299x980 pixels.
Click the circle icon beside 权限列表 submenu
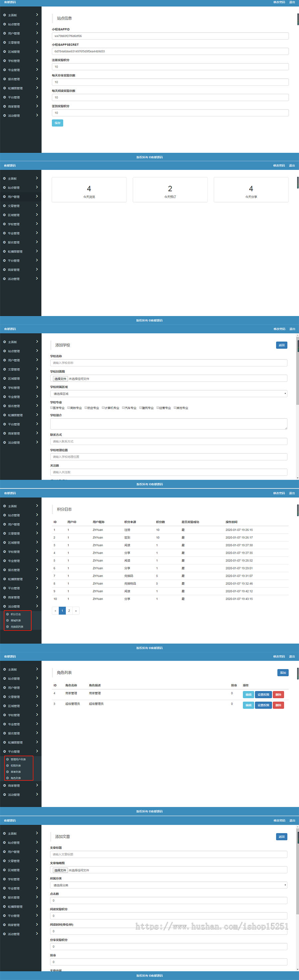click(8, 765)
